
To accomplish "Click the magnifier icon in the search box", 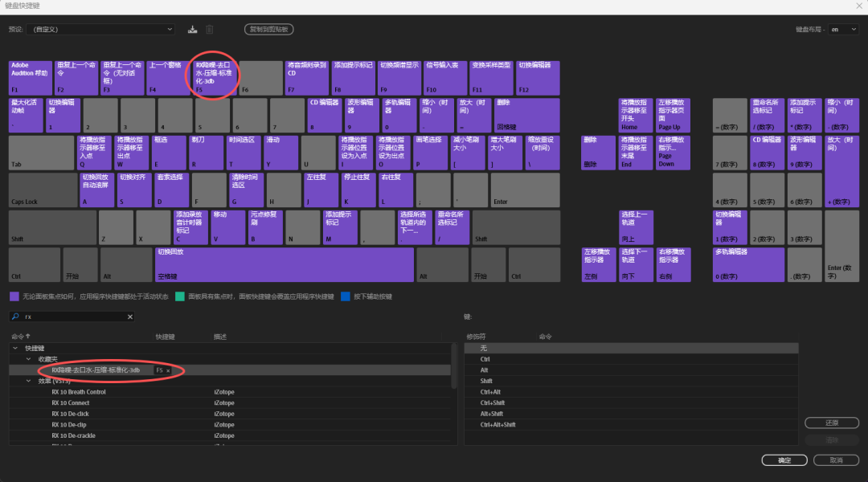I will tap(15, 317).
